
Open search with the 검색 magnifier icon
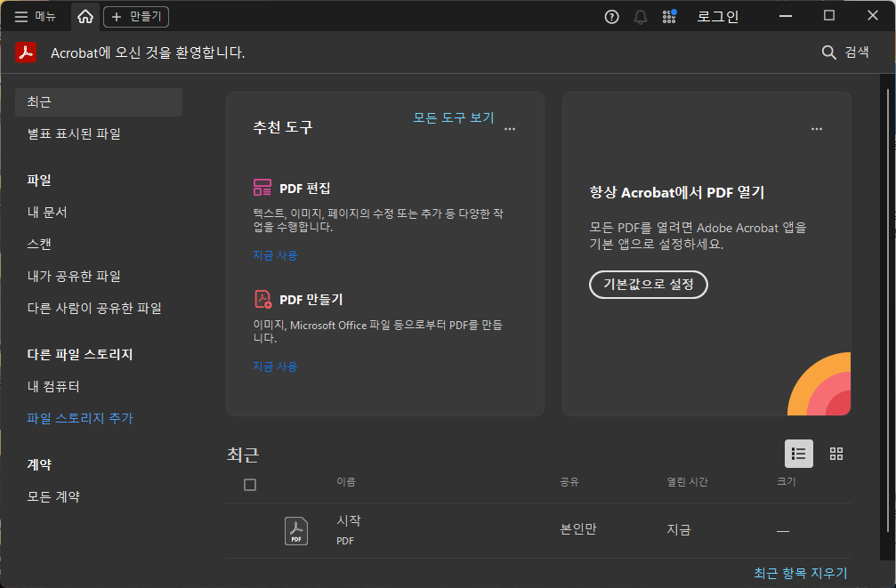coord(828,52)
